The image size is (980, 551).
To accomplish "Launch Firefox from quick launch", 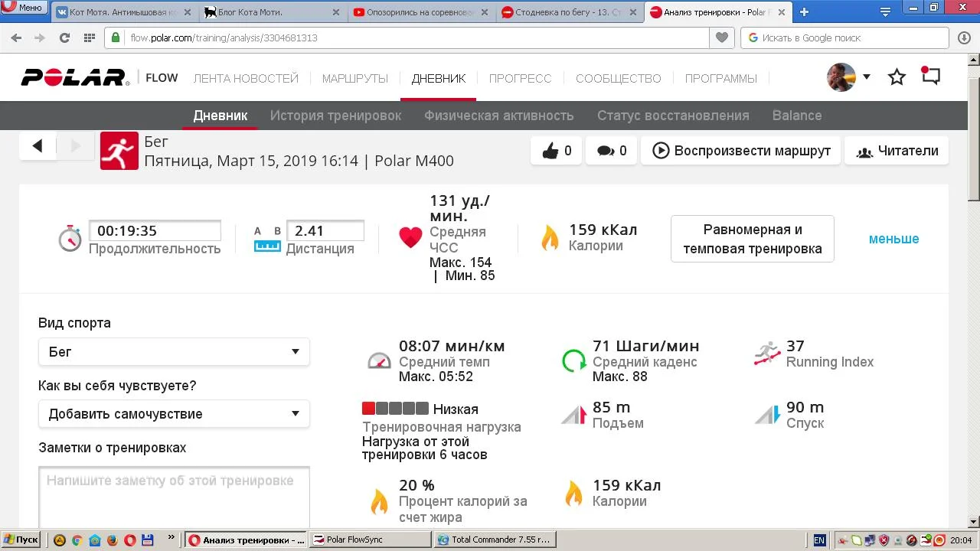I will tap(112, 540).
